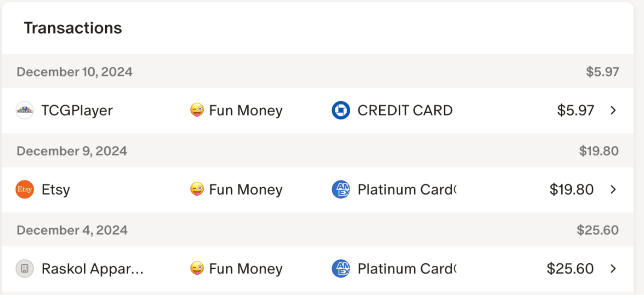Select the Etsy merchant name

(56, 190)
